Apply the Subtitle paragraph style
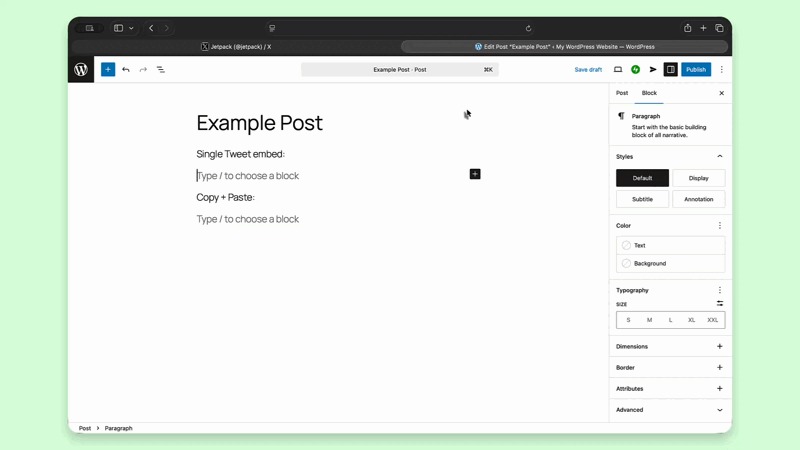 [x=642, y=199]
